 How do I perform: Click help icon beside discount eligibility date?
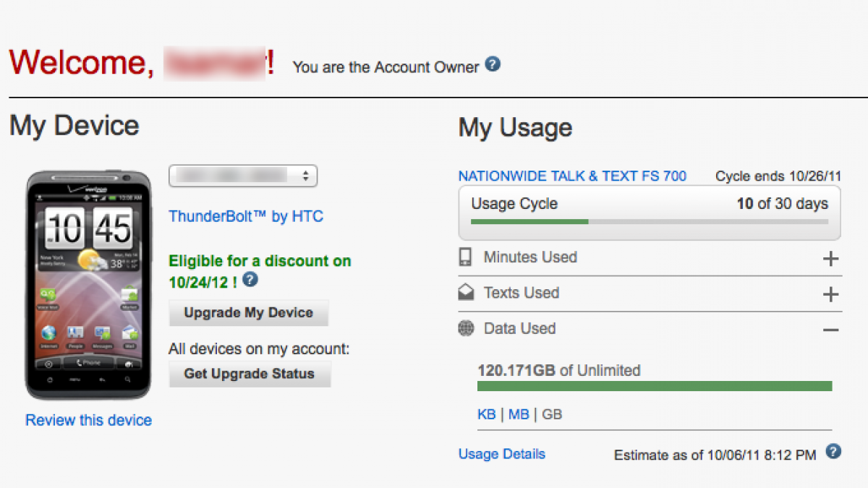(250, 280)
